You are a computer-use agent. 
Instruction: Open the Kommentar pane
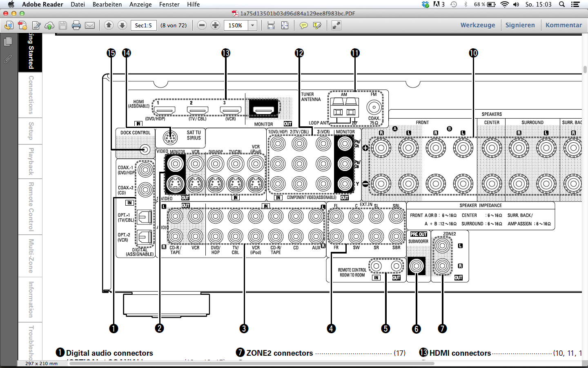(563, 25)
